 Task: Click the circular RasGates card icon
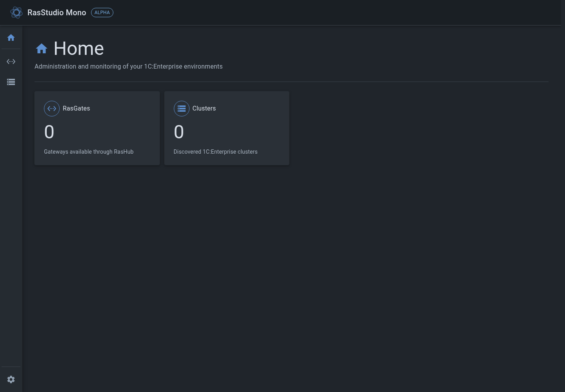pos(52,109)
